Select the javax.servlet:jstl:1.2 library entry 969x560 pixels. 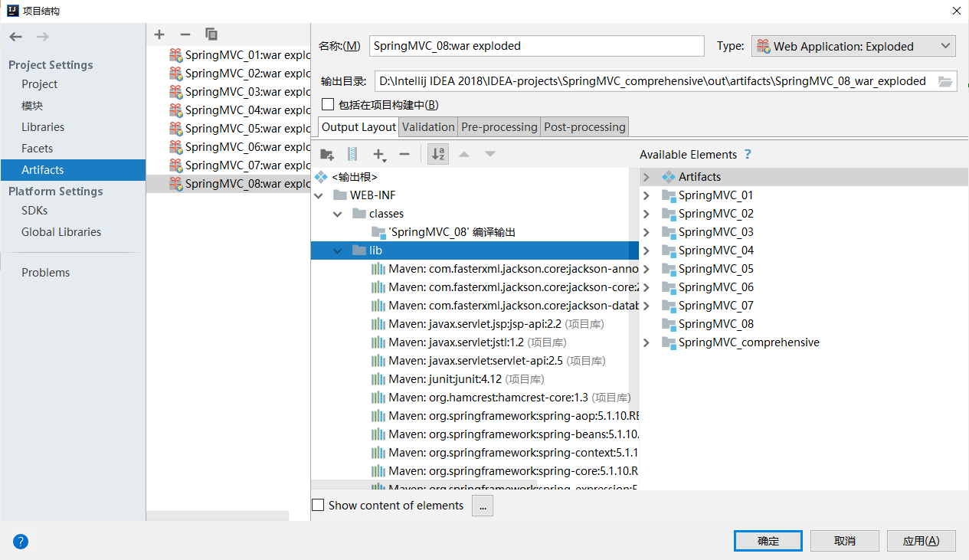pos(477,342)
